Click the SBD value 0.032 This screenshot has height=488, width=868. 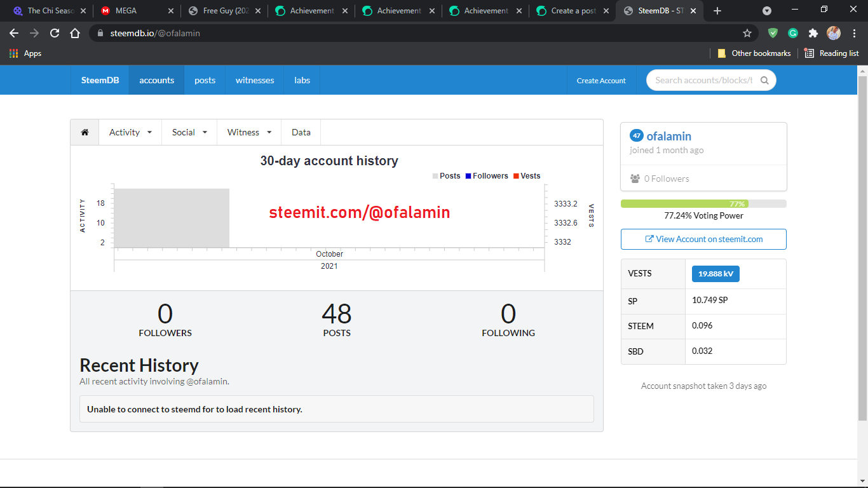tap(702, 351)
